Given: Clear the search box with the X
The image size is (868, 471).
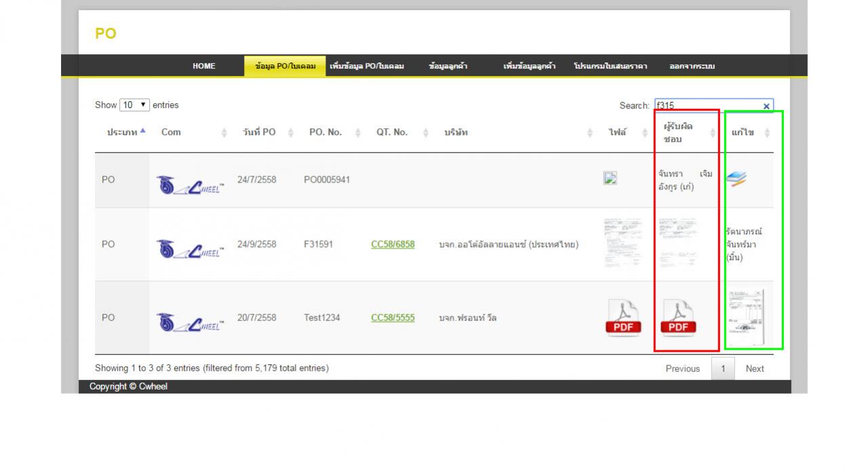Looking at the screenshot, I should [x=766, y=106].
